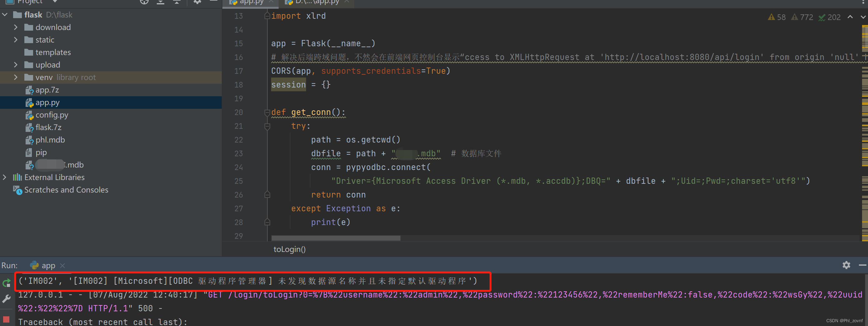This screenshot has width=868, height=326.
Task: Open the Project view dropdown
Action: pos(55,1)
